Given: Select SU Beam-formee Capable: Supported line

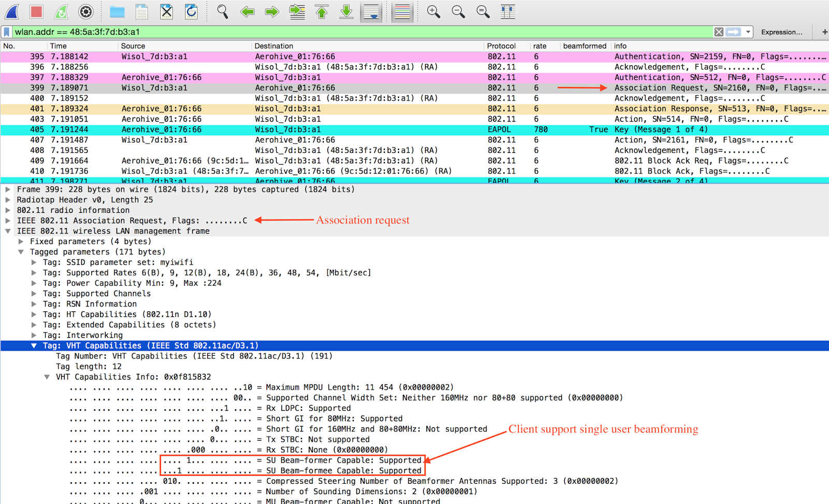Looking at the screenshot, I should [414, 470].
